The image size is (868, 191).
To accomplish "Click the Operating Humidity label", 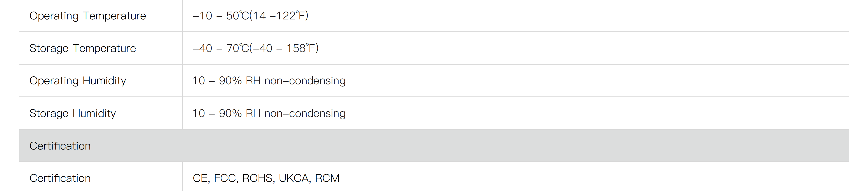I will click(77, 81).
